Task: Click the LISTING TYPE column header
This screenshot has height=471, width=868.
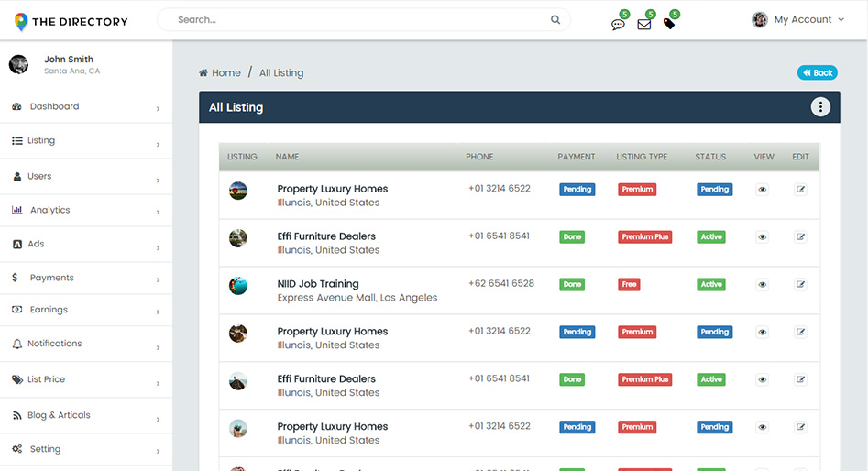Action: coord(642,157)
